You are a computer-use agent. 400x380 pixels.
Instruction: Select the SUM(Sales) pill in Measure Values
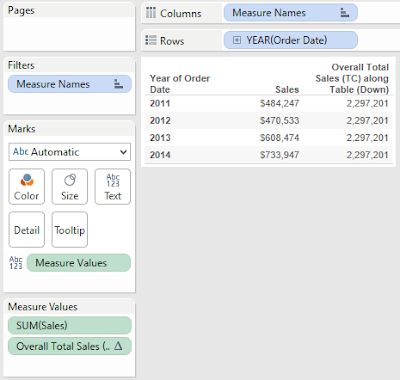[x=70, y=325]
